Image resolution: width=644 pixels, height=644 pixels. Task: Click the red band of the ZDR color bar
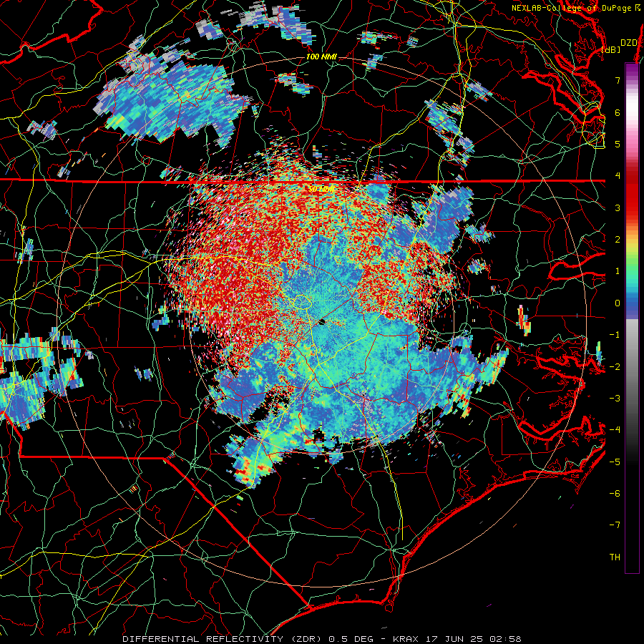pos(632,197)
